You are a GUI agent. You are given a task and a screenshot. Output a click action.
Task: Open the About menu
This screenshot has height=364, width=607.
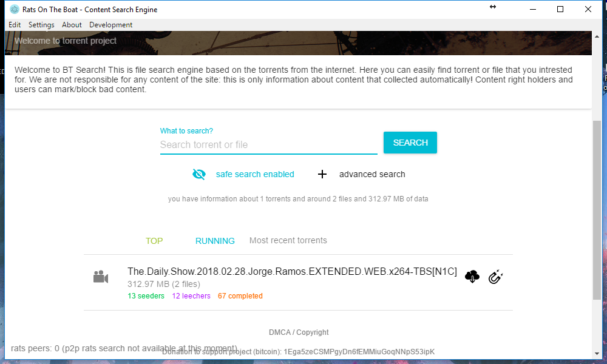pos(72,25)
